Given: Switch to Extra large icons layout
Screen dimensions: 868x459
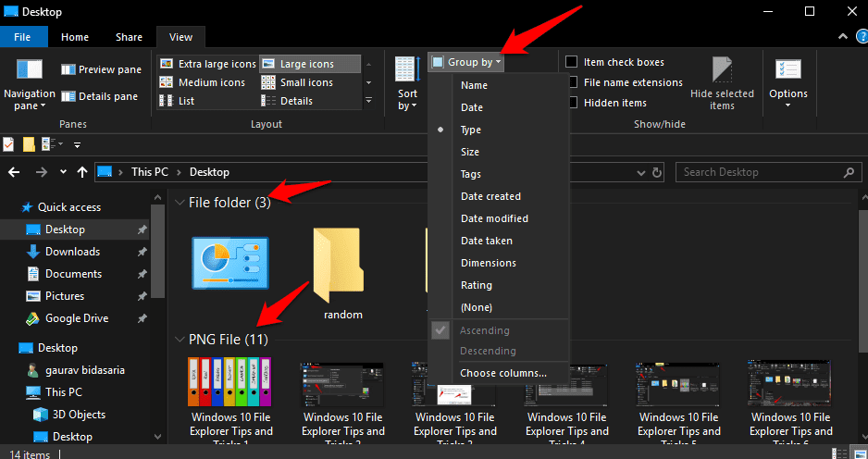Looking at the screenshot, I should click(x=207, y=64).
